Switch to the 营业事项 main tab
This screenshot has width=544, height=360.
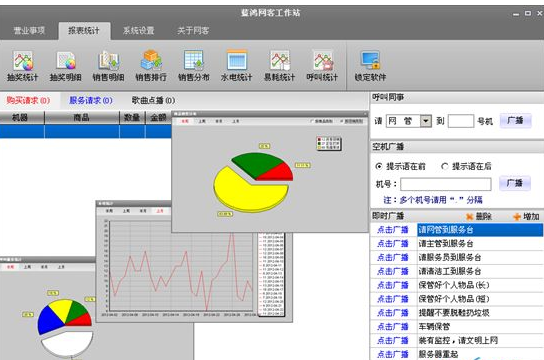29,31
